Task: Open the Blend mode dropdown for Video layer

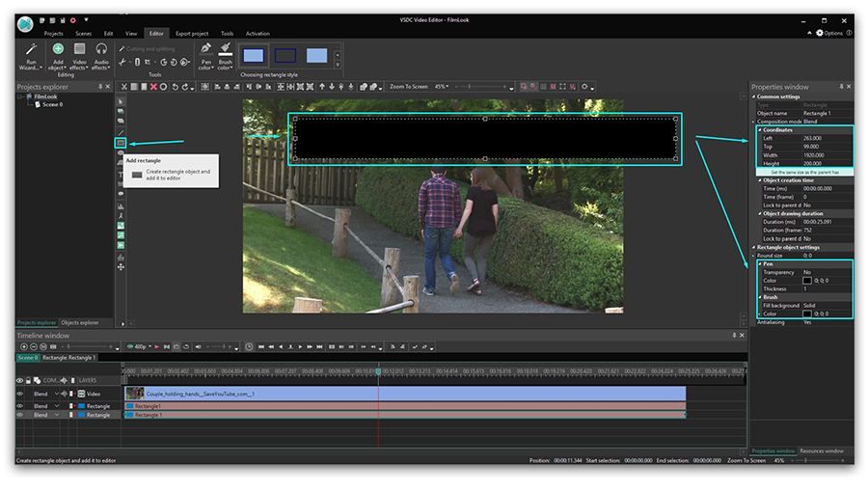Action: coord(56,394)
